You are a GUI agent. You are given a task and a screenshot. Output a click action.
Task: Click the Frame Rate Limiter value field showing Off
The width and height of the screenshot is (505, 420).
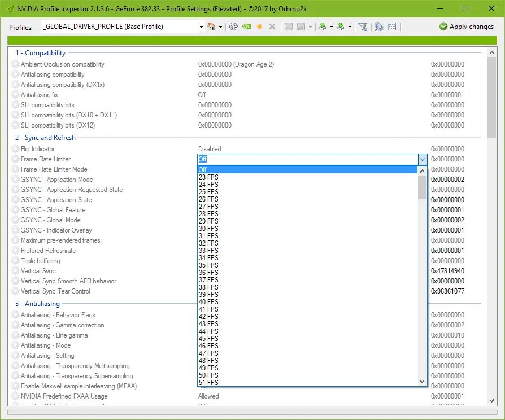click(307, 159)
